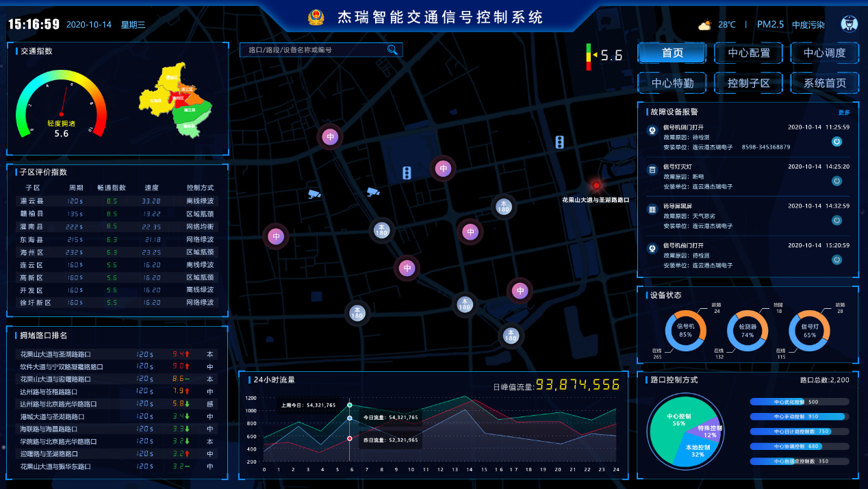Screen dimensions: 868x489
Task: Select the 东海县 row in 子区评价指数
Action: [x=116, y=240]
